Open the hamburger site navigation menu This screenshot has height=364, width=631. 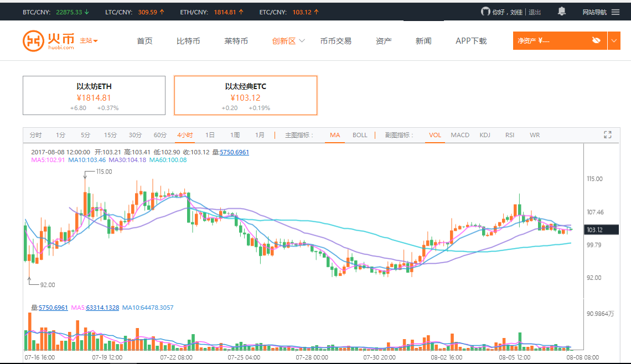[x=616, y=12]
